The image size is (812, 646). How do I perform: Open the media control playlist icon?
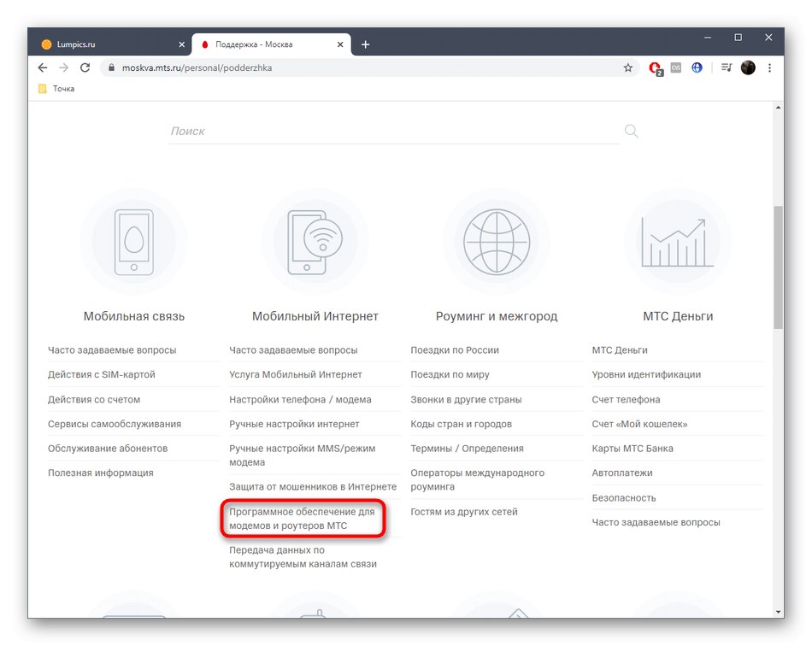pyautogui.click(x=727, y=68)
